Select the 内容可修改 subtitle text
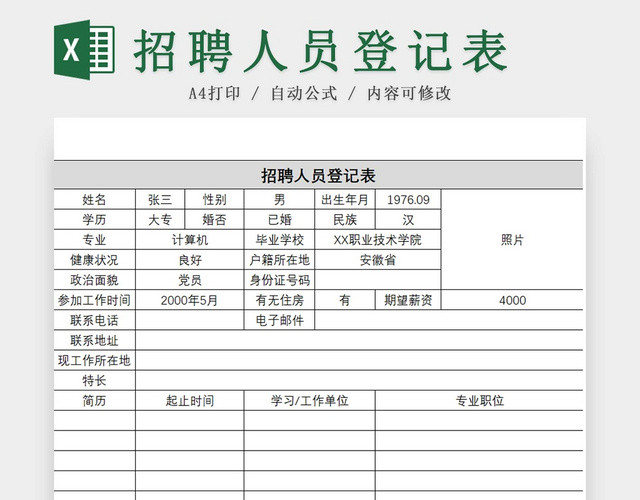Screen dimensions: 640x500 pos(409,93)
